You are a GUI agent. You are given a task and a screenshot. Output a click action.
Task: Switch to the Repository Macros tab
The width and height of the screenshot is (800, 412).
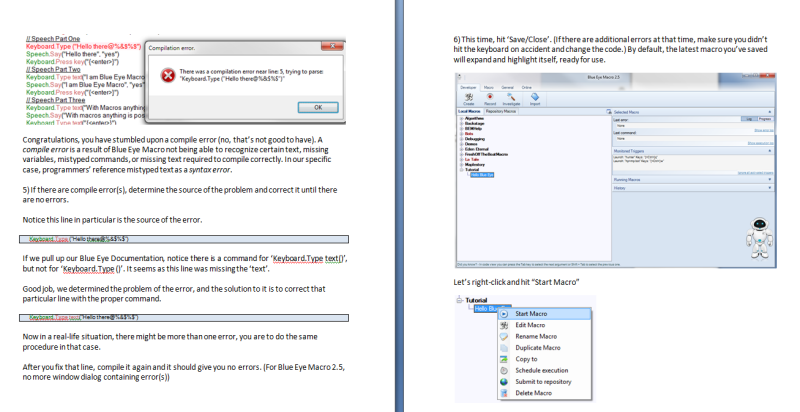pos(501,111)
